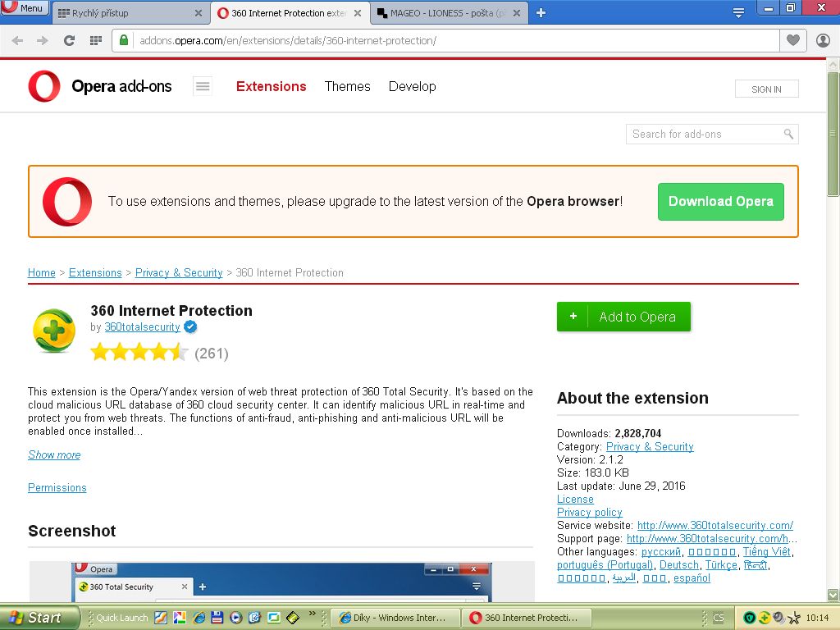The height and width of the screenshot is (630, 840).
Task: Click the green shield tray icon
Action: (x=750, y=618)
